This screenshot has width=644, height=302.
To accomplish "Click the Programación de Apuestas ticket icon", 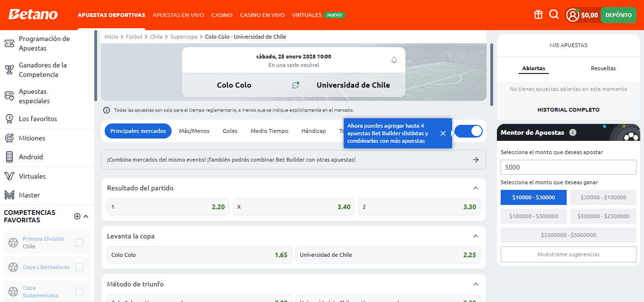I will (x=9, y=43).
